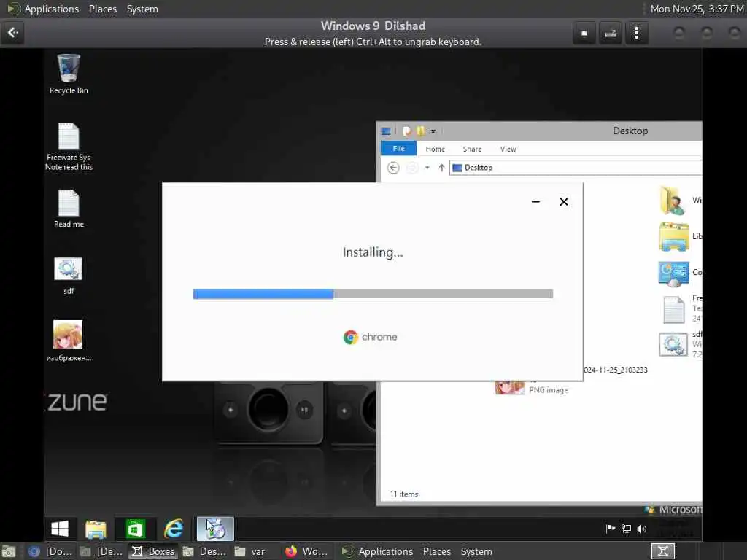Select the sdf installer desktop icon
This screenshot has height=560, width=747.
point(68,275)
